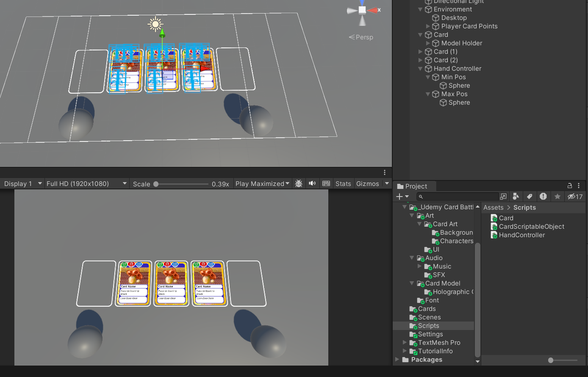Click the open-in-Search-window icon in Project search
Viewport: 588px width, 377px height.
coord(503,197)
